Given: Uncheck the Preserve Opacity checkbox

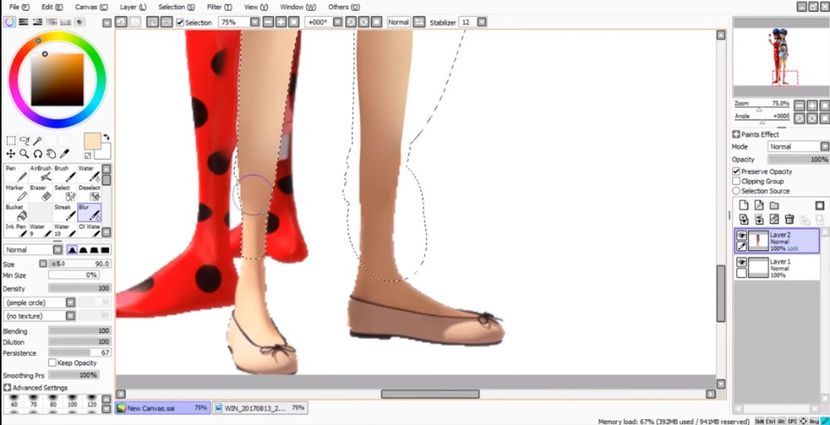Looking at the screenshot, I should [x=737, y=171].
